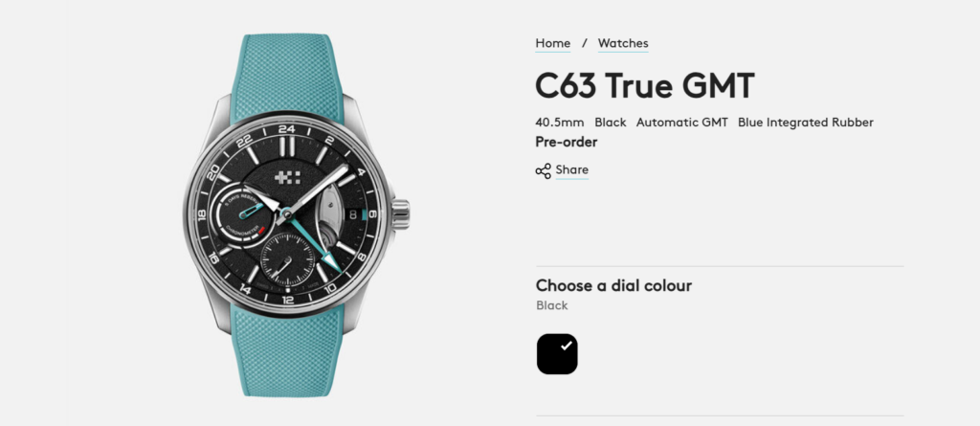Image resolution: width=980 pixels, height=426 pixels.
Task: Select the Black dial colour swatch
Action: [x=557, y=354]
